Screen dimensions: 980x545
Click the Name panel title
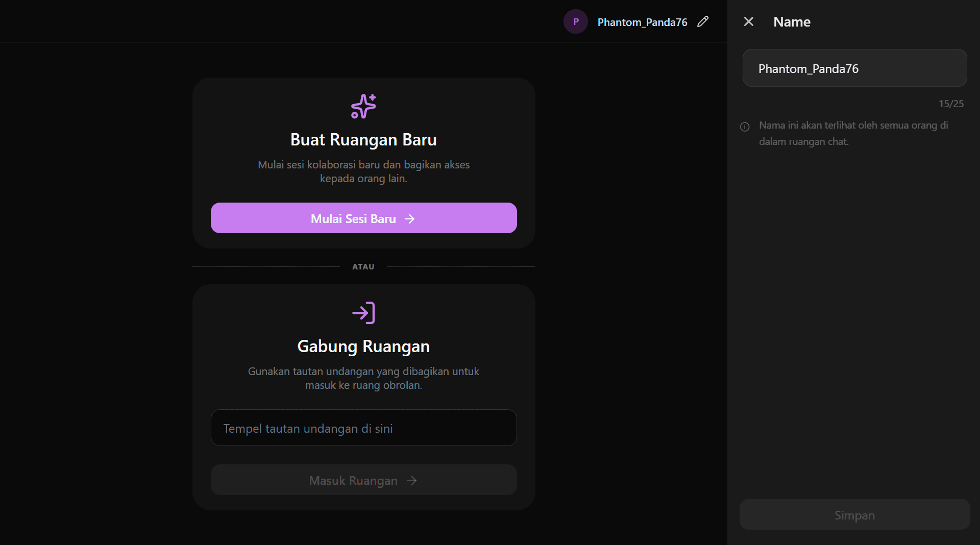792,21
